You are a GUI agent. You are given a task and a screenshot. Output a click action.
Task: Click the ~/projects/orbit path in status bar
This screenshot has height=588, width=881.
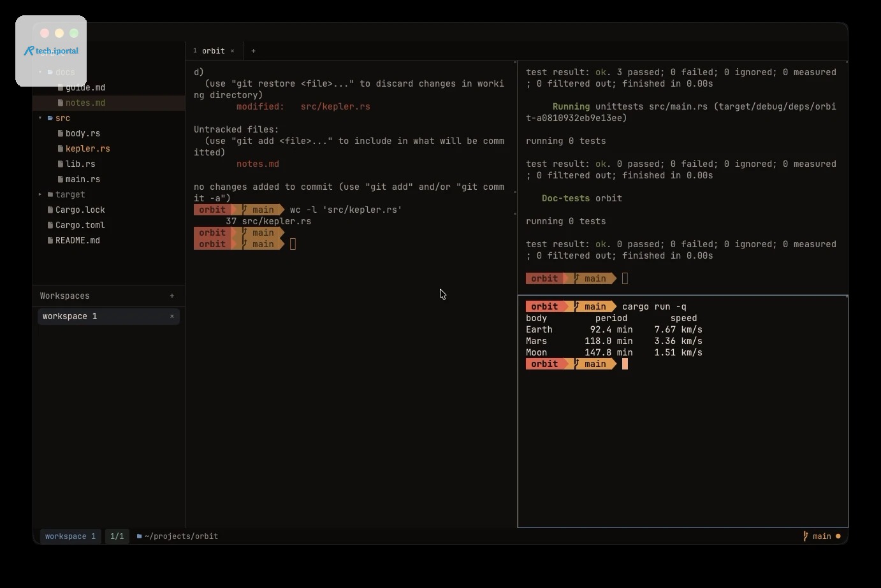click(x=182, y=536)
